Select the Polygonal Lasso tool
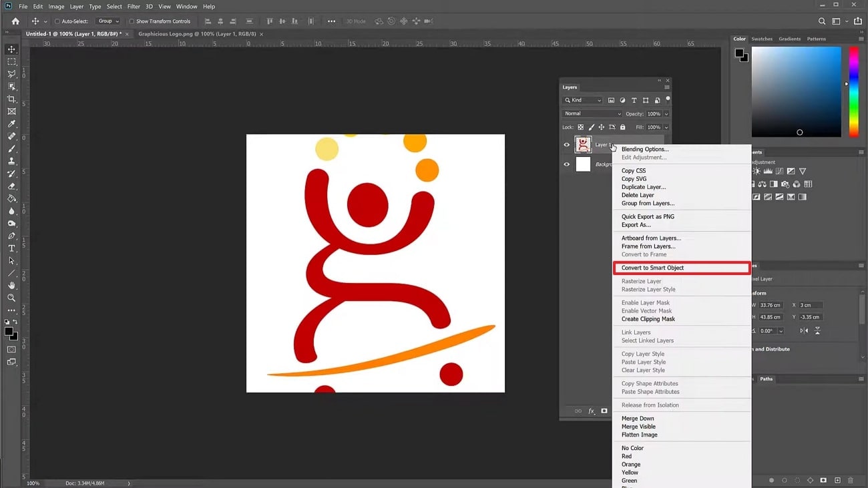This screenshot has height=488, width=868. (x=11, y=74)
